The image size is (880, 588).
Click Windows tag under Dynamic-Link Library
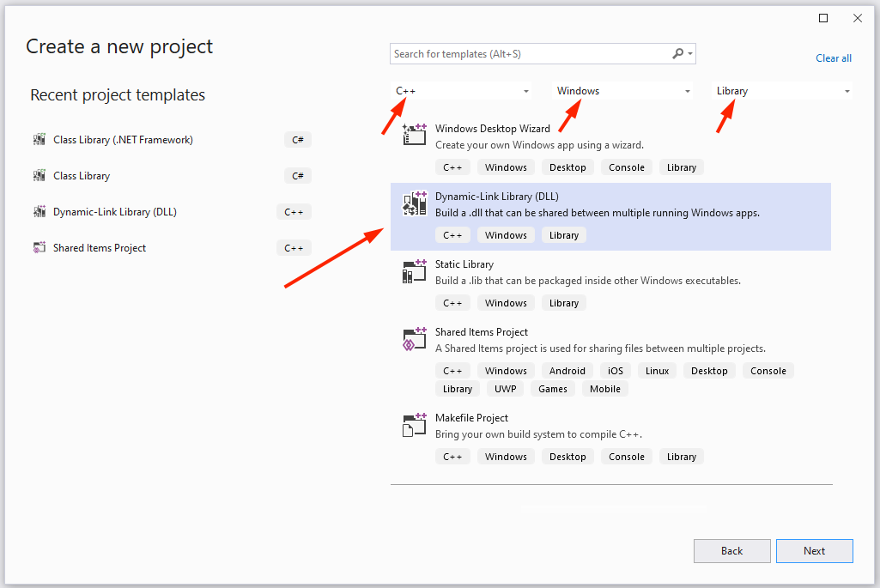[x=506, y=235]
